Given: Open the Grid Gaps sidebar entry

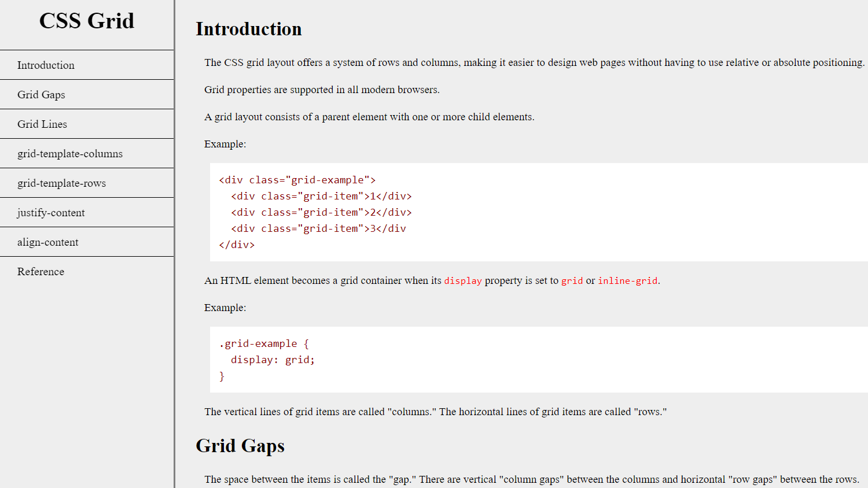Looking at the screenshot, I should tap(41, 94).
